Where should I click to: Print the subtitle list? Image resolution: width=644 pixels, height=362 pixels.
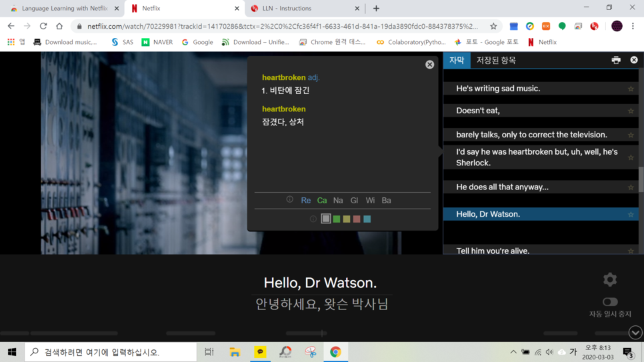[616, 60]
